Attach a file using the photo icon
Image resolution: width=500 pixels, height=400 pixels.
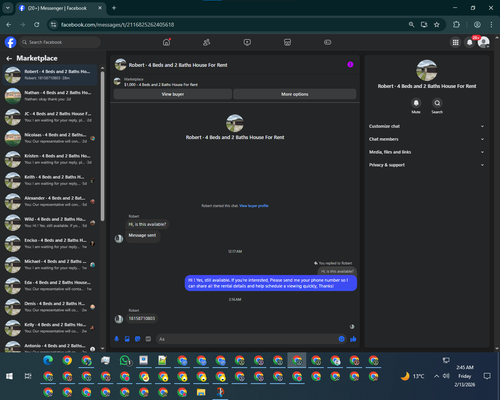point(127,339)
